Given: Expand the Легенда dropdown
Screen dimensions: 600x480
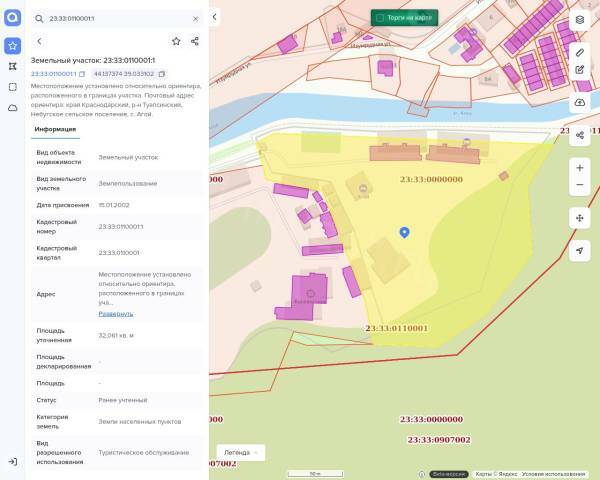Looking at the screenshot, I should coord(241,452).
